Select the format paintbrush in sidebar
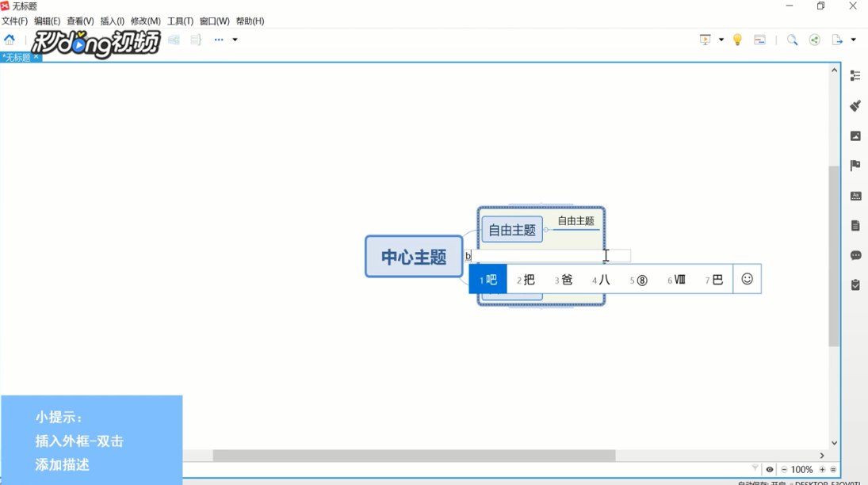Screen dimensions: 868x485 [x=855, y=105]
